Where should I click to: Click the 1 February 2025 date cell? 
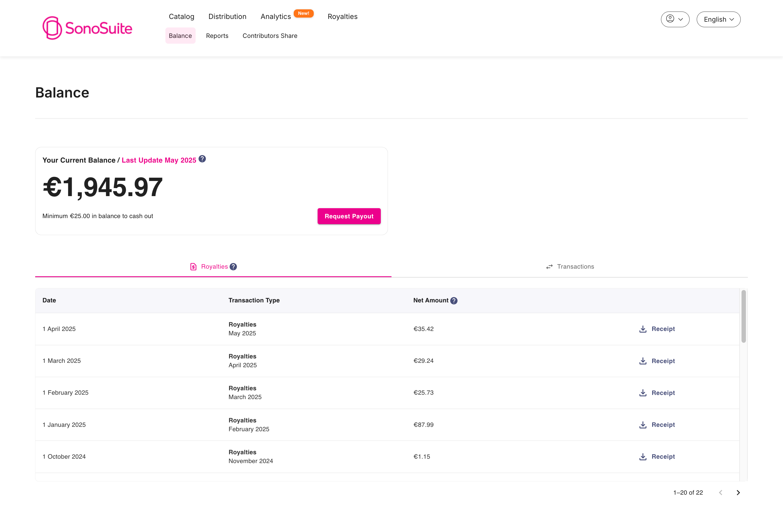[65, 392]
